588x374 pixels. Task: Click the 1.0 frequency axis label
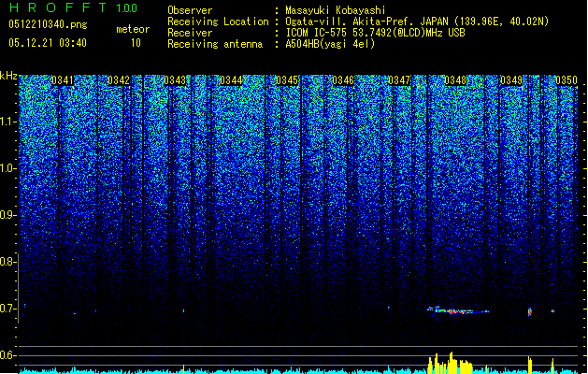click(x=7, y=168)
